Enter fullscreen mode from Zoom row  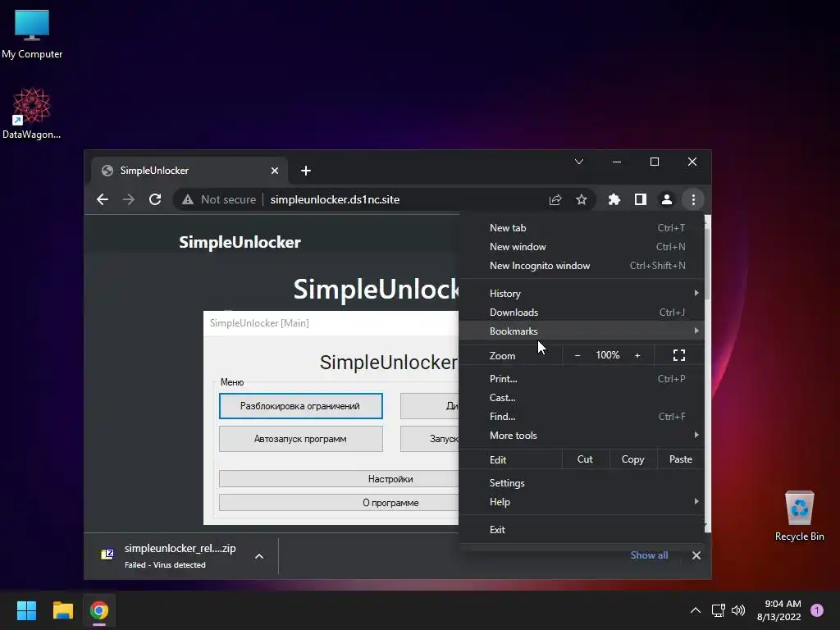click(679, 355)
